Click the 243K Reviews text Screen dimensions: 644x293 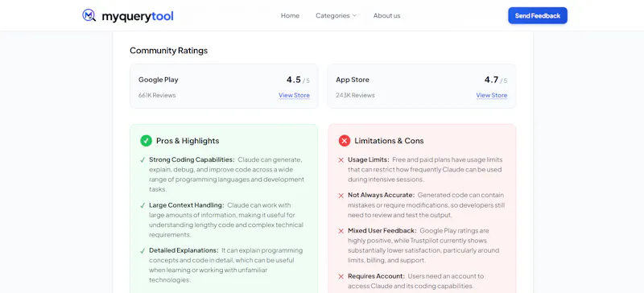click(x=355, y=95)
